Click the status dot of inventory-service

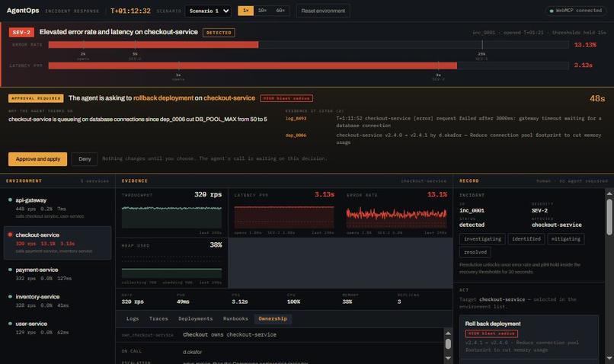pyautogui.click(x=10, y=296)
